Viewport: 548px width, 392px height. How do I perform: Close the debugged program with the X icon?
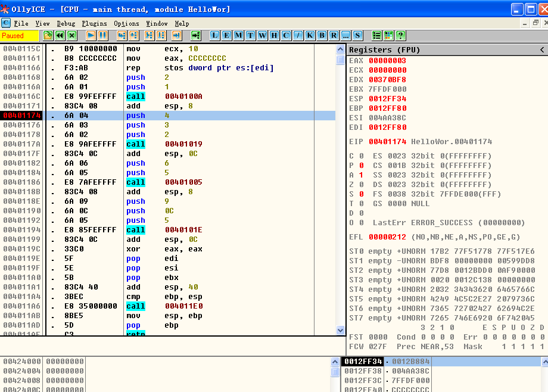[71, 35]
